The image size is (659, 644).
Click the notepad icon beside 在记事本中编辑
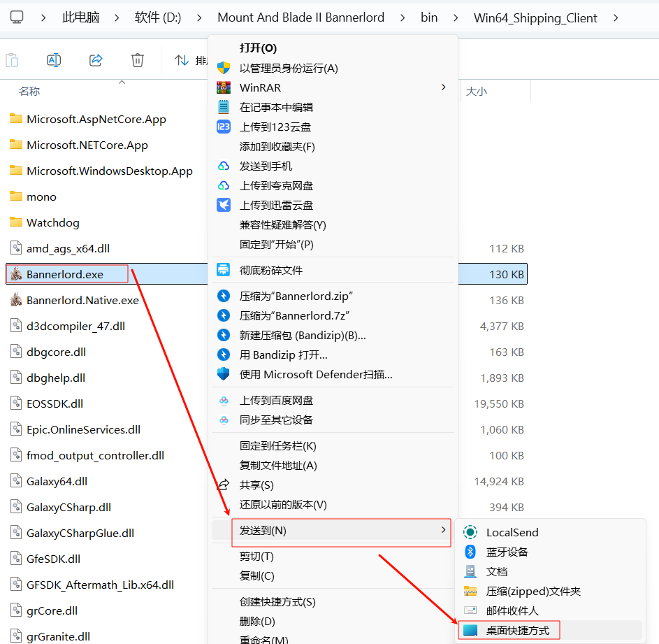coord(224,107)
